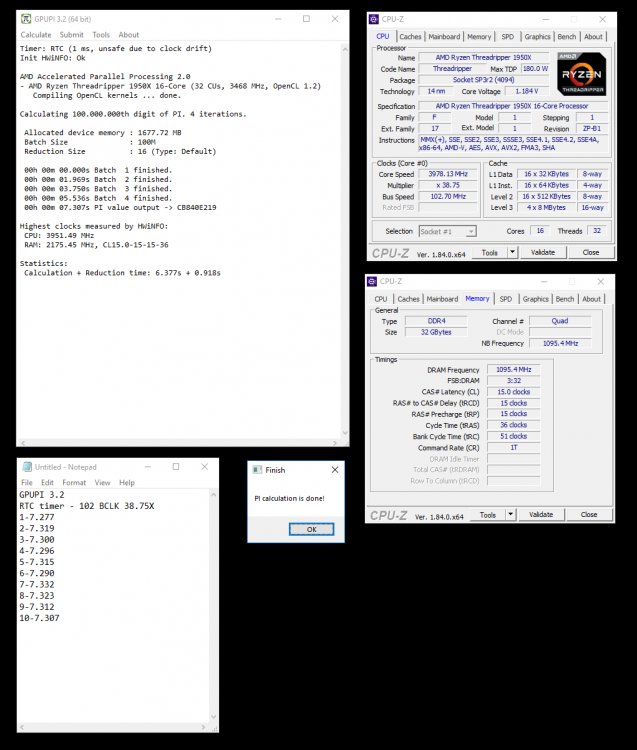Click the Ryzen Threadripper logo in CPU-Z
Image resolution: width=637 pixels, height=750 pixels.
point(582,74)
